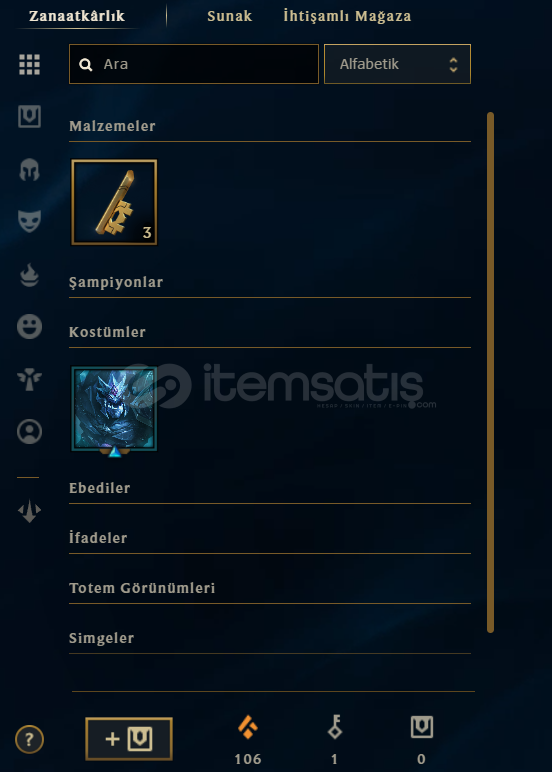Viewport: 552px width, 772px height.
Task: Open the help question mark button
Action: [x=30, y=739]
